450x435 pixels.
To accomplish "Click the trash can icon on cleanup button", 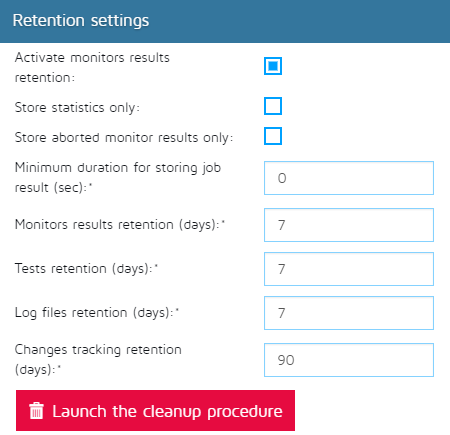I will pyautogui.click(x=36, y=410).
